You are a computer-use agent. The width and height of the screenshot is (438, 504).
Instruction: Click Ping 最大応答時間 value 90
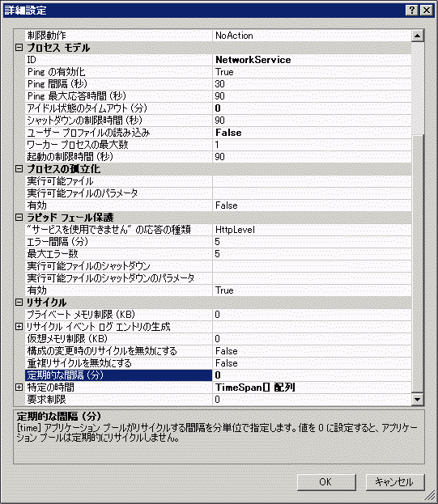(312, 96)
